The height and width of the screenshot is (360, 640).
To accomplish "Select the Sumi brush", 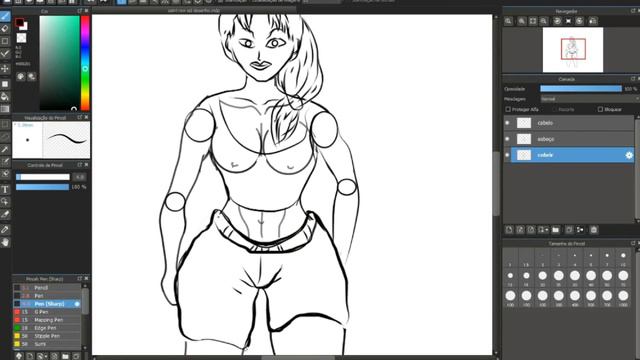I will point(47,344).
